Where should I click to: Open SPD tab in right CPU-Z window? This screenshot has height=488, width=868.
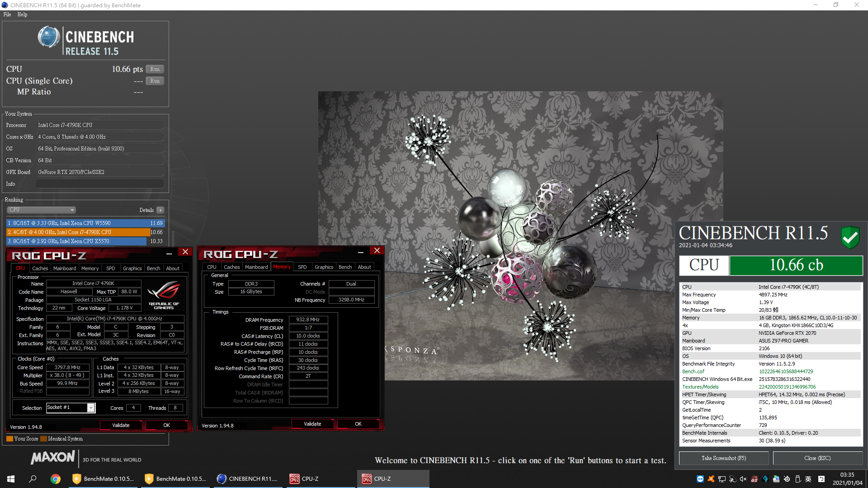302,267
